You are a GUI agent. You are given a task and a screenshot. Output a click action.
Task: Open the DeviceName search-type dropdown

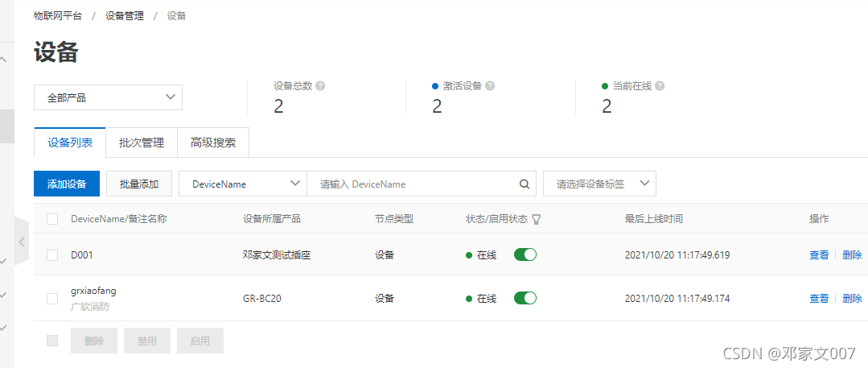pos(243,184)
